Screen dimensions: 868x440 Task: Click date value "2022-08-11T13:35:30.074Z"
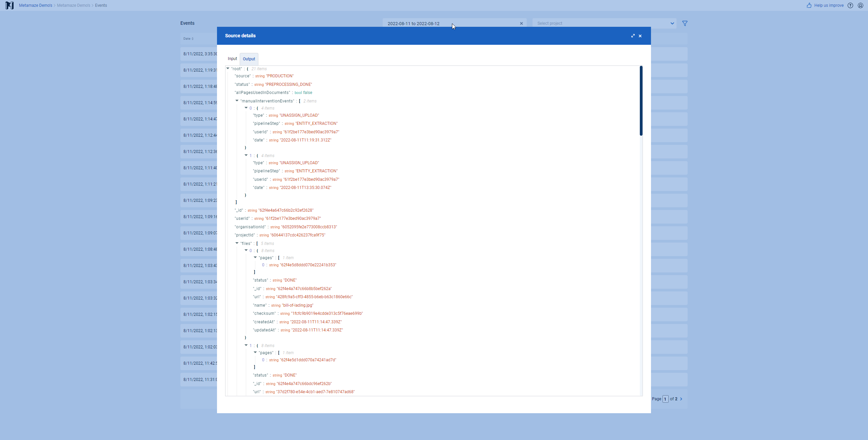tap(305, 188)
